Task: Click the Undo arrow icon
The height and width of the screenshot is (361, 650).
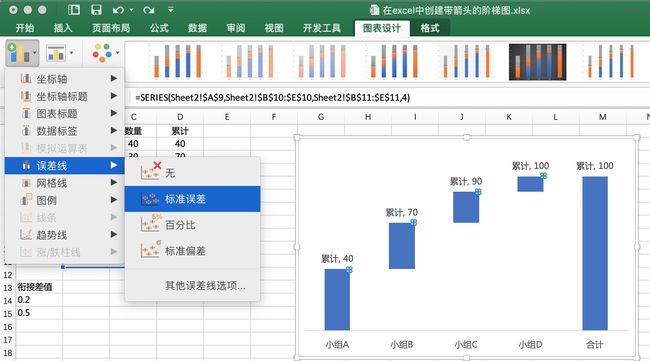Action: (118, 10)
